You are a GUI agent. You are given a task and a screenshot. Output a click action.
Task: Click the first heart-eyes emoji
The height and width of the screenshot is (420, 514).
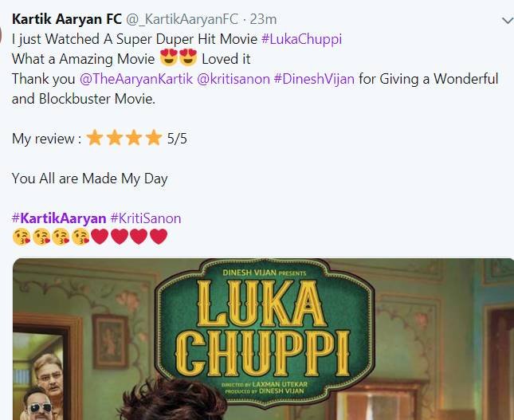(x=169, y=57)
